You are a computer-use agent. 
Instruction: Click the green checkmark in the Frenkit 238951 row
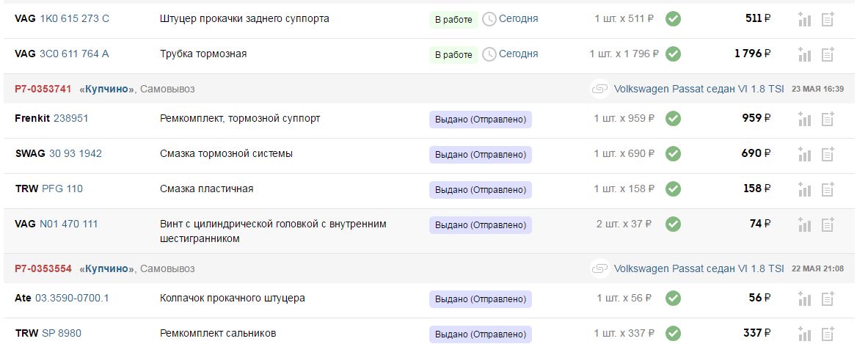pyautogui.click(x=673, y=118)
